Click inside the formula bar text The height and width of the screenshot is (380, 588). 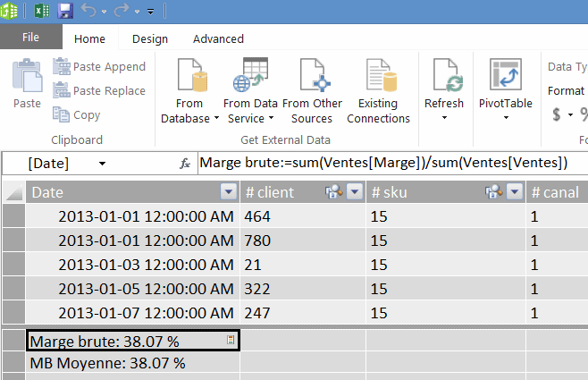point(384,163)
